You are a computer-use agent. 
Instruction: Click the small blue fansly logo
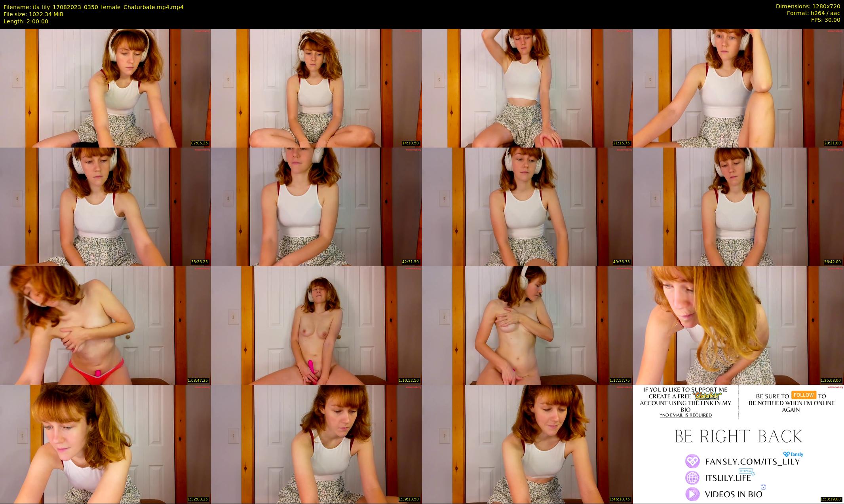coord(793,455)
